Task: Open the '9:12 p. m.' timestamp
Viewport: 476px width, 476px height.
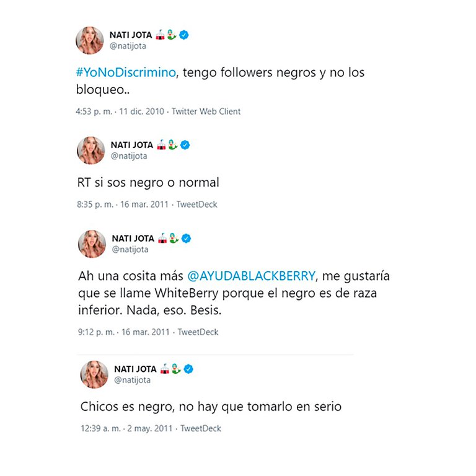Action: click(x=96, y=332)
